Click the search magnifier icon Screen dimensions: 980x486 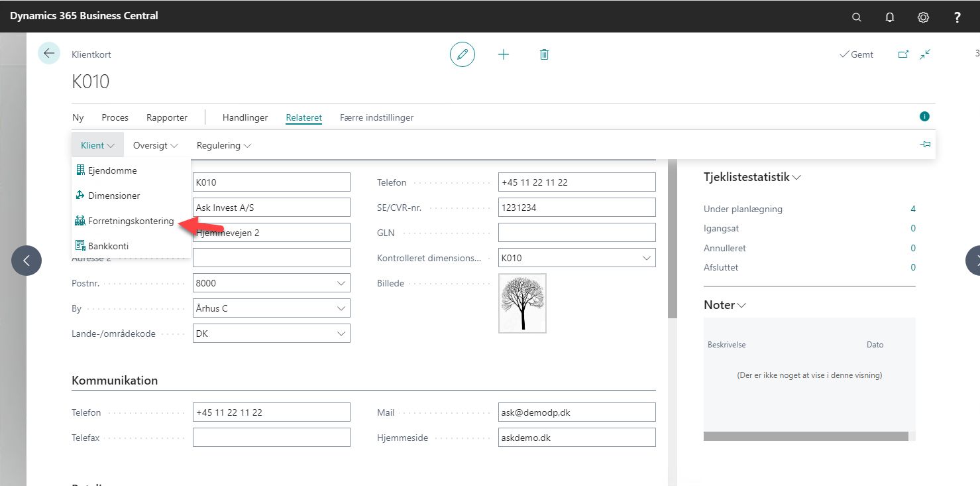(857, 17)
